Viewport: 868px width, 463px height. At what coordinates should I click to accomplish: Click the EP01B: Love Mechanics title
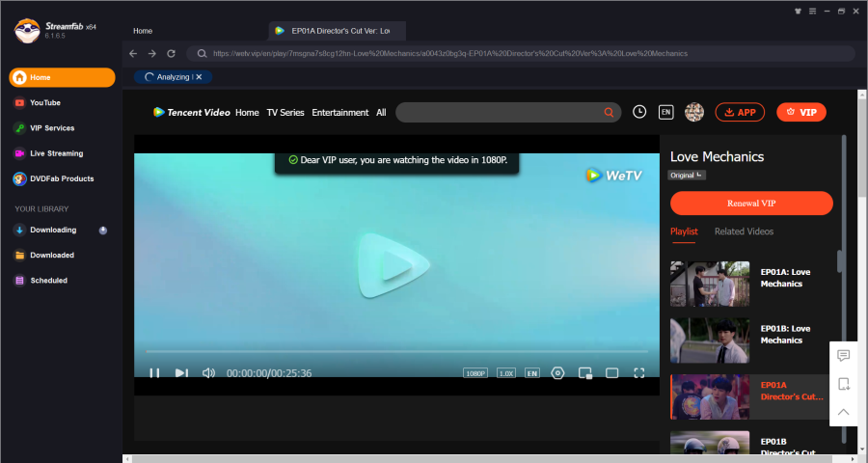[x=785, y=335]
